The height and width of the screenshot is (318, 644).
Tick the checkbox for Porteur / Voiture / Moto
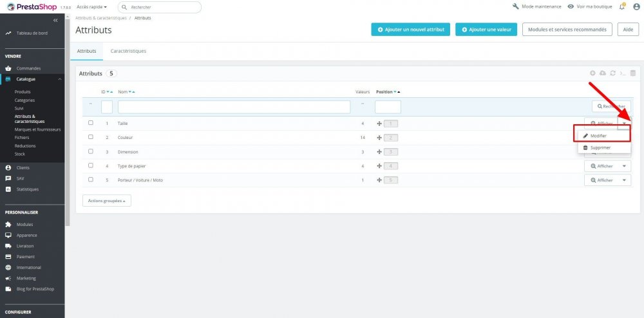pyautogui.click(x=91, y=180)
